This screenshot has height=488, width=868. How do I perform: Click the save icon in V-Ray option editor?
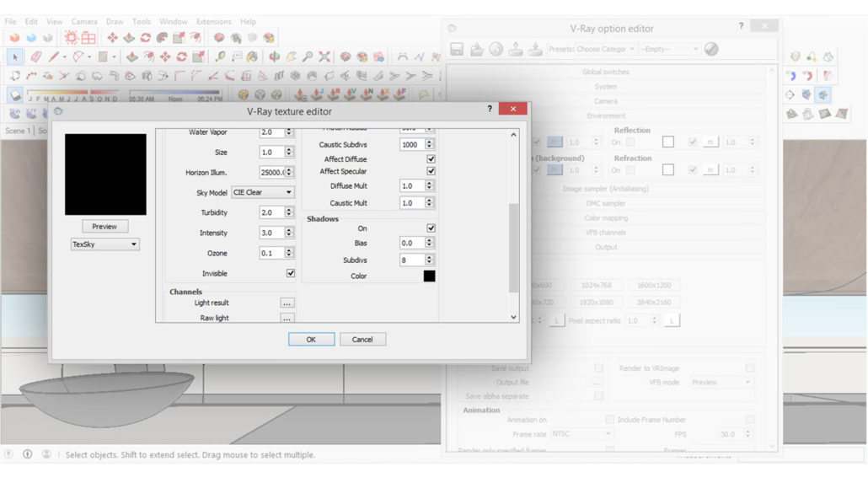[x=457, y=50]
